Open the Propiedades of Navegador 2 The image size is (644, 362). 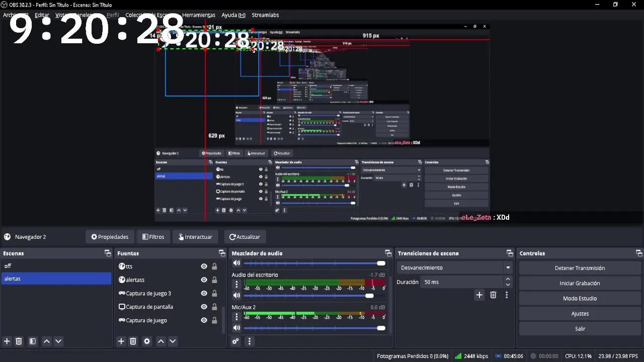click(110, 237)
